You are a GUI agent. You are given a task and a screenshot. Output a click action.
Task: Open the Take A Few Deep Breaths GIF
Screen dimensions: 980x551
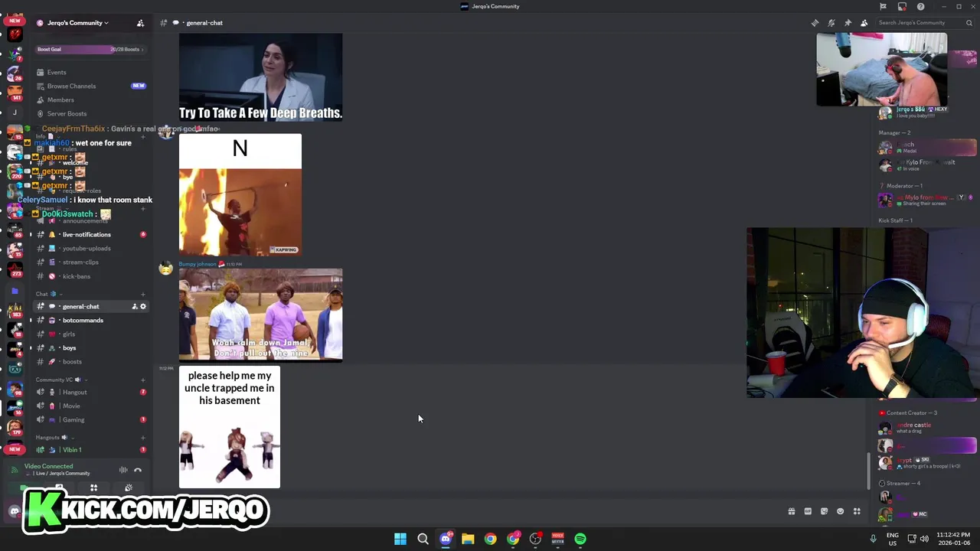click(x=260, y=77)
